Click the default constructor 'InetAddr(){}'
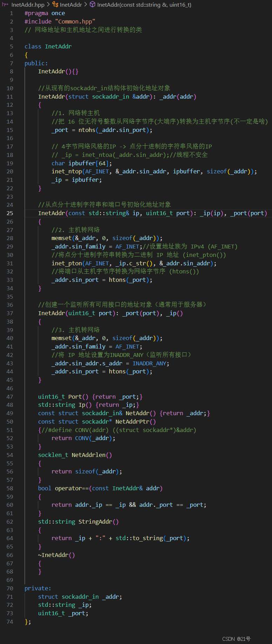This screenshot has width=272, height=644. pyautogui.click(x=58, y=71)
